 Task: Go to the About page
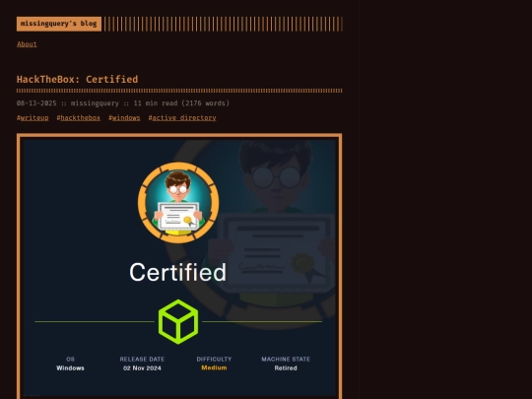click(27, 44)
